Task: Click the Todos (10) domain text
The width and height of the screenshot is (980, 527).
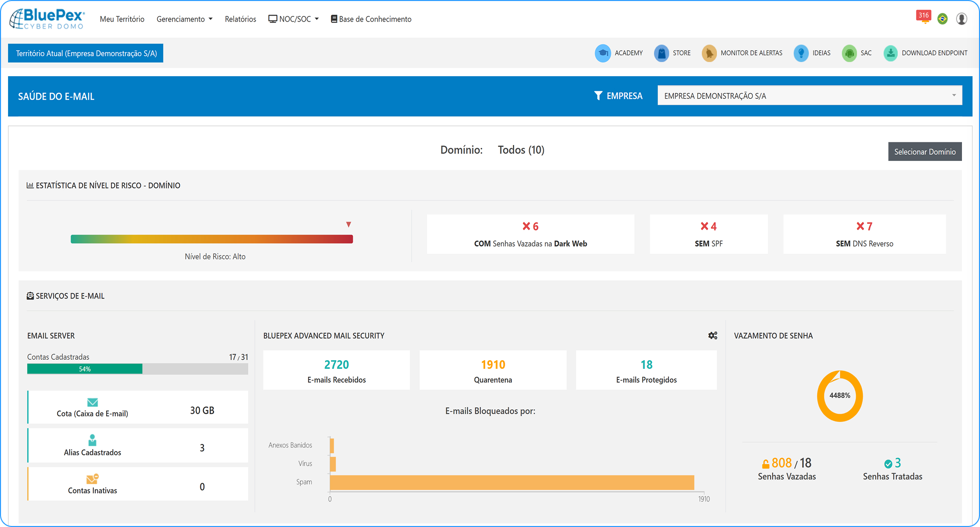Action: [x=521, y=150]
